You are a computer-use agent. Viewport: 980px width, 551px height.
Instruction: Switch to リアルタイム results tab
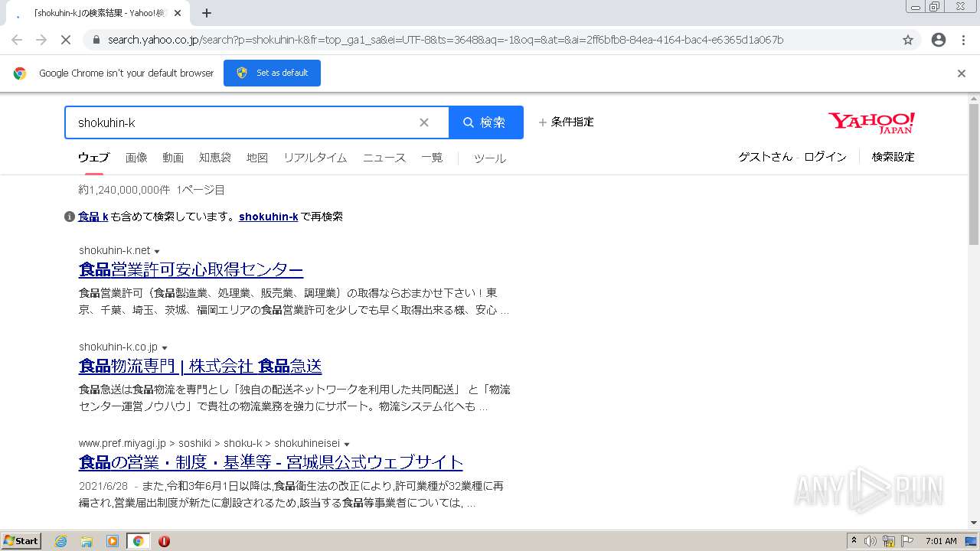315,158
